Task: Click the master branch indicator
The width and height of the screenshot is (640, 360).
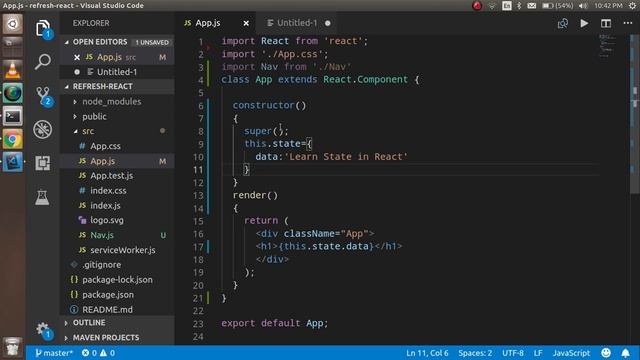Action: [53, 353]
